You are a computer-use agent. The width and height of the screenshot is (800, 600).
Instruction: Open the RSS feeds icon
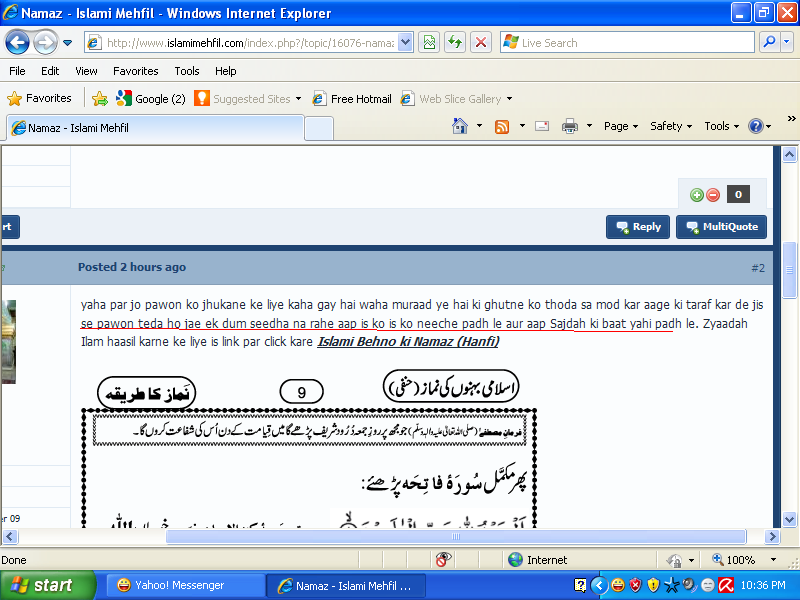(502, 126)
